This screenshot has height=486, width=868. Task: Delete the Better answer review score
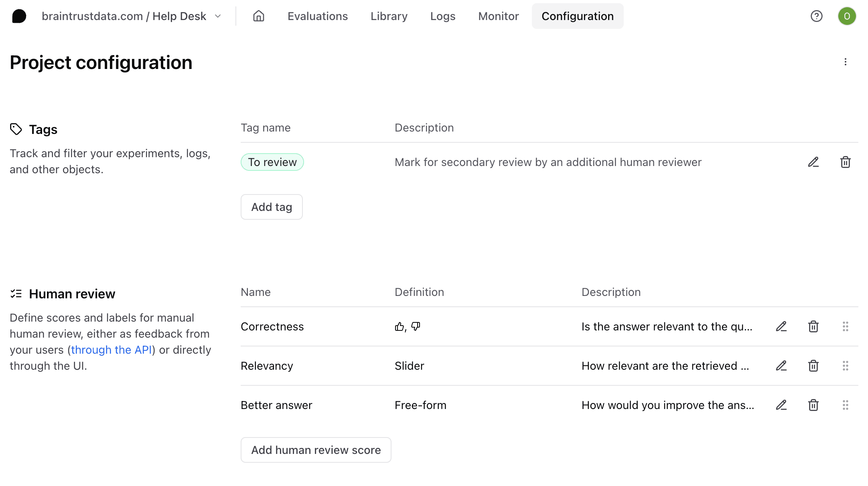(813, 405)
